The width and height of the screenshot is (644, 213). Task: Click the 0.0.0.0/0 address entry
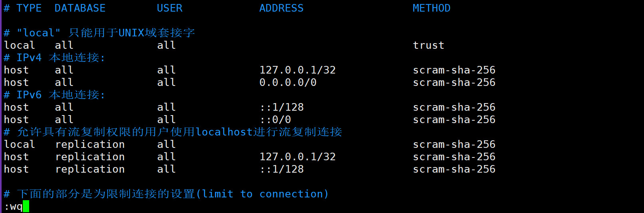(x=288, y=83)
